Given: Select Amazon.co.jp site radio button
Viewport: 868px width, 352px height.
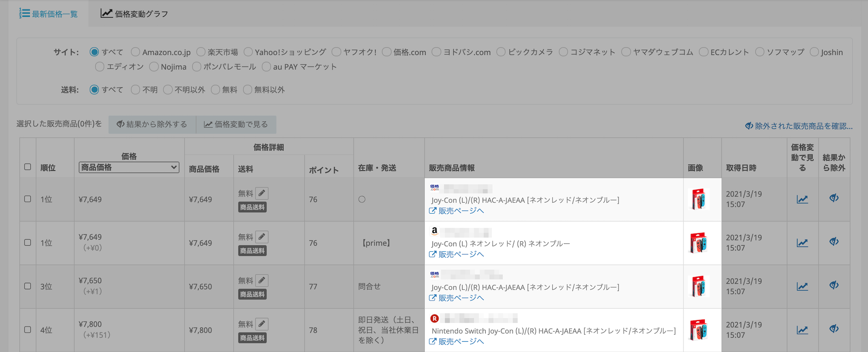Looking at the screenshot, I should 136,52.
